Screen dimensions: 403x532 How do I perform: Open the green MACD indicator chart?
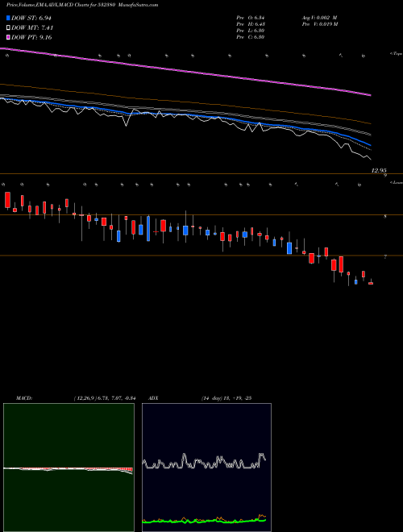[69, 468]
